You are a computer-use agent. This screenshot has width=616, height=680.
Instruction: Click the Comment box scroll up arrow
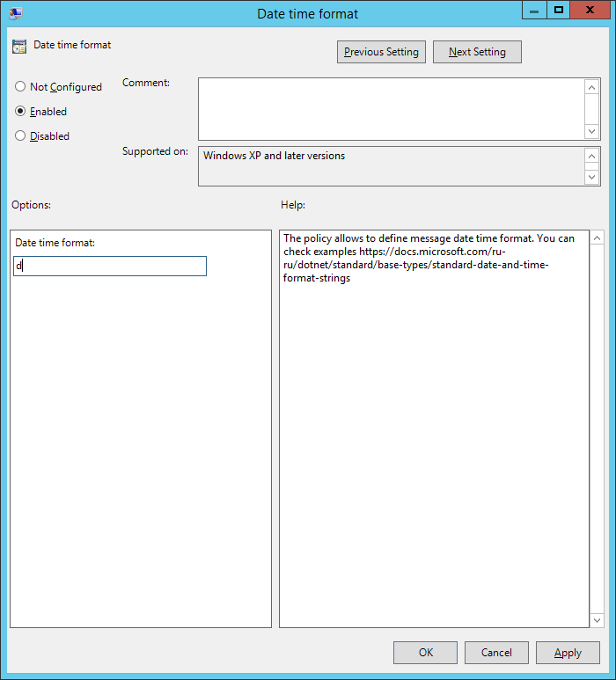tap(592, 87)
